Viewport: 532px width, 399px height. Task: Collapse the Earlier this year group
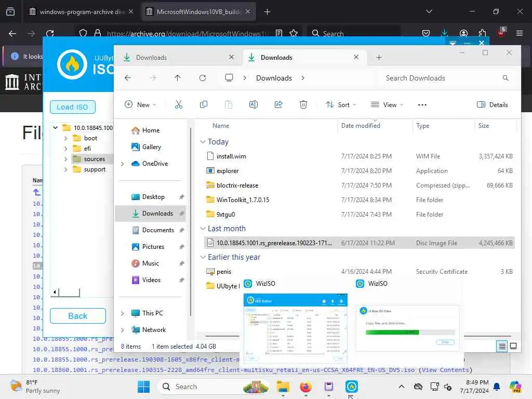coord(203,257)
